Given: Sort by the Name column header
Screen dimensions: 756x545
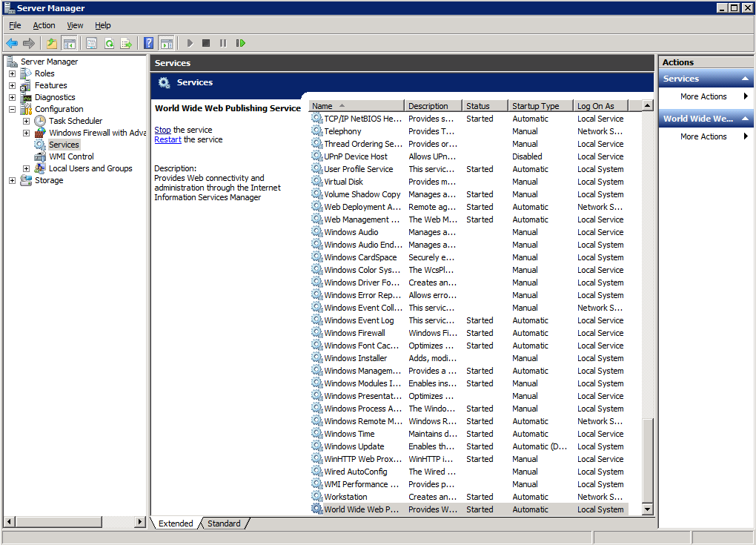Looking at the screenshot, I should coord(357,105).
